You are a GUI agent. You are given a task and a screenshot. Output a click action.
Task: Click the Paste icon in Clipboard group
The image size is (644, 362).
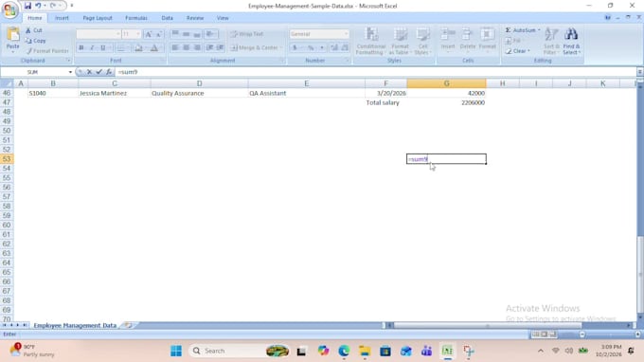12,35
